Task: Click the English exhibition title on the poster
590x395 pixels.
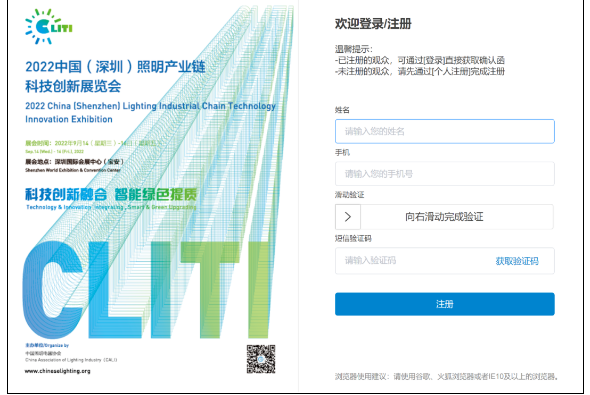Action: pyautogui.click(x=150, y=112)
